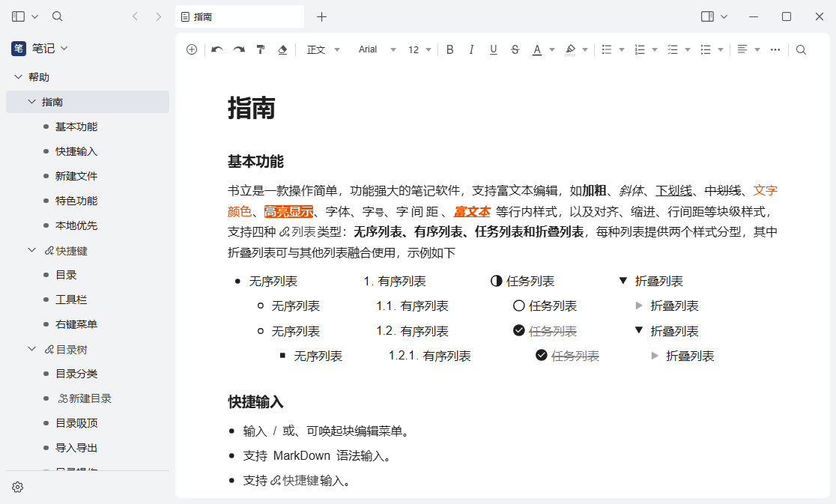Open the more options ellipsis menu
Image resolution: width=836 pixels, height=504 pixels.
tap(775, 49)
